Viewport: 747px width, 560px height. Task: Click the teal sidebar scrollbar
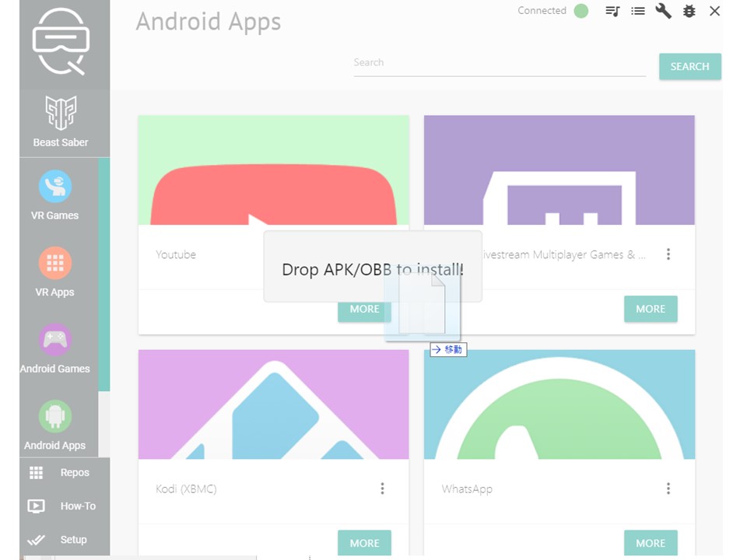[x=103, y=275]
